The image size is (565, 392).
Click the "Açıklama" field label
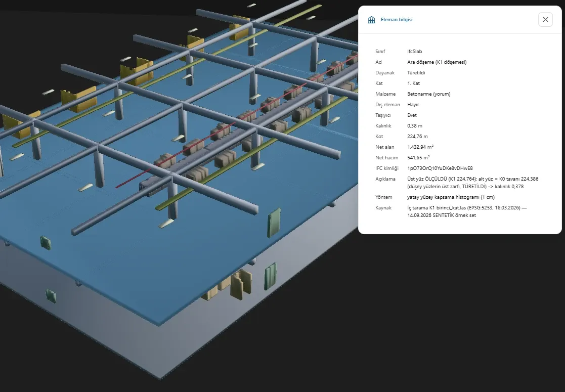pos(385,179)
